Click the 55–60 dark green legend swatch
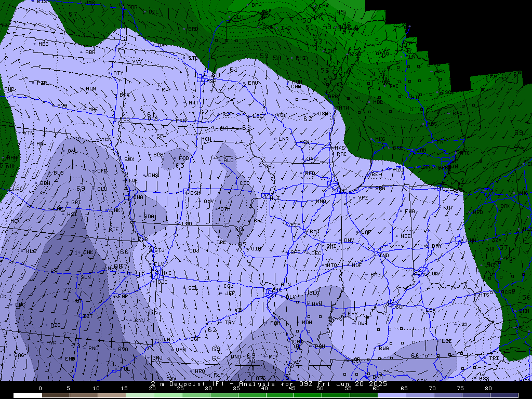Image resolution: width=532 pixels, height=399 pixels. pyautogui.click(x=364, y=395)
